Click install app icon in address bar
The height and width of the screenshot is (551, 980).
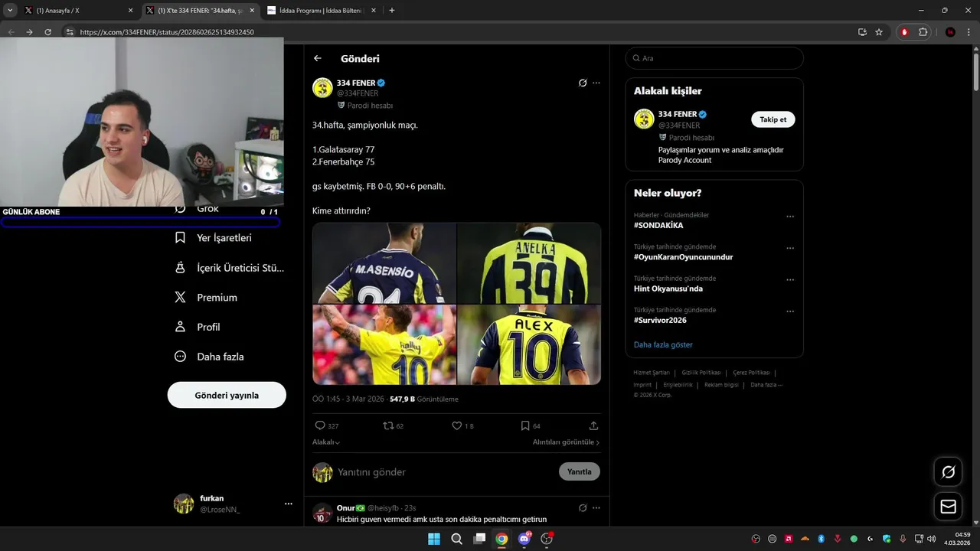pyautogui.click(x=862, y=32)
